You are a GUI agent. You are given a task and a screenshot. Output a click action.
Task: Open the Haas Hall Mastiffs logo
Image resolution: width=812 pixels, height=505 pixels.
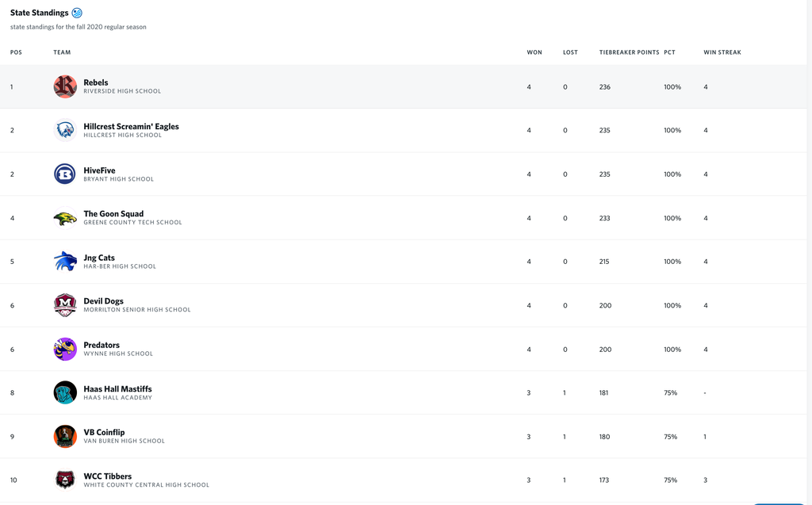pyautogui.click(x=65, y=392)
